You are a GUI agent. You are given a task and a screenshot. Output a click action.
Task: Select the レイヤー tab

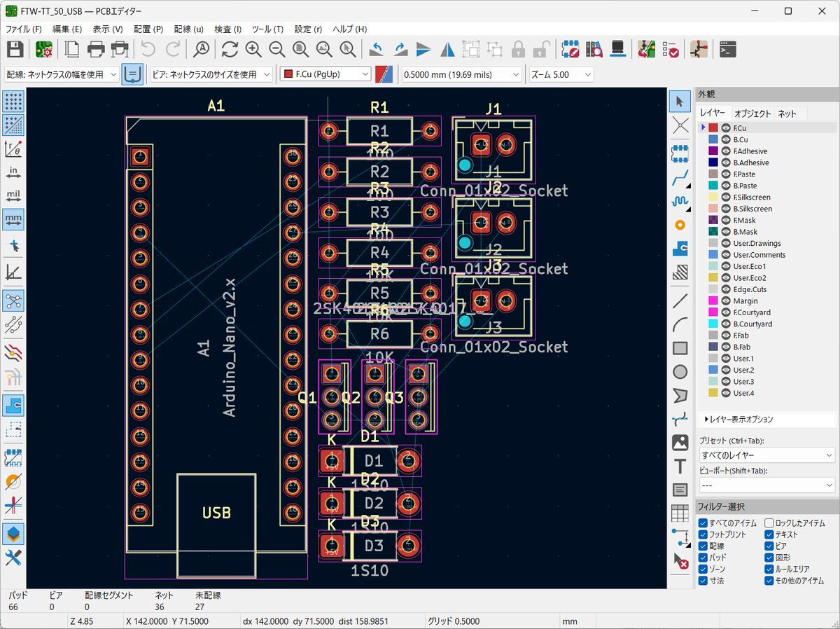coord(713,113)
